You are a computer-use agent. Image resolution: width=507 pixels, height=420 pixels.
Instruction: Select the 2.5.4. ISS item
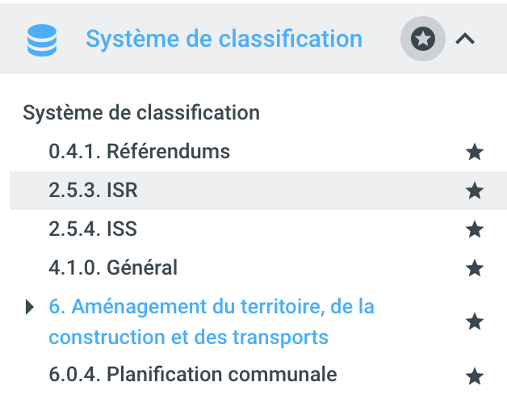coord(92,229)
